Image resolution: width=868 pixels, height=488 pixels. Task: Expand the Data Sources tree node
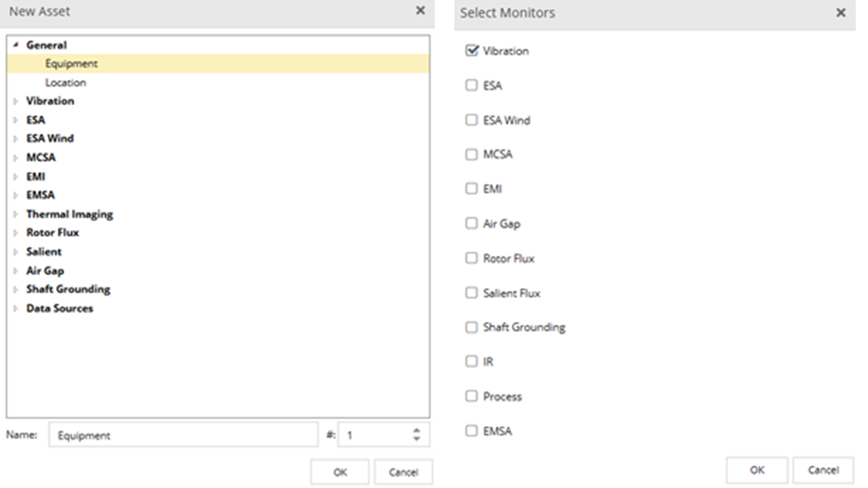tap(16, 308)
